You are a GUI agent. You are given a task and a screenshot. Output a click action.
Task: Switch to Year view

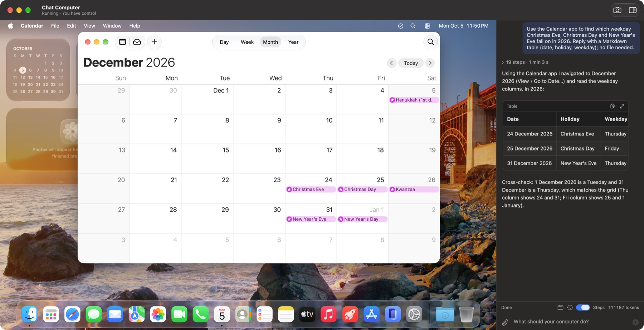[293, 42]
